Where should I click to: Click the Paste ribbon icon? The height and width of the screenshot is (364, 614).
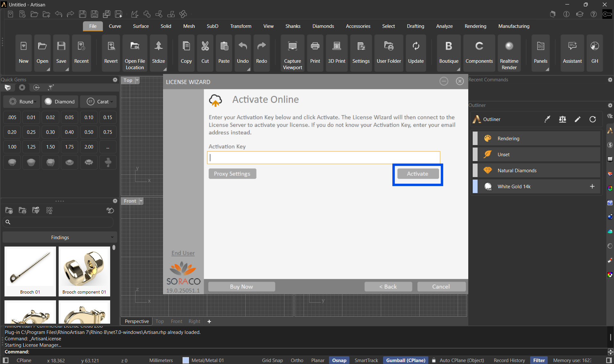pos(224,53)
